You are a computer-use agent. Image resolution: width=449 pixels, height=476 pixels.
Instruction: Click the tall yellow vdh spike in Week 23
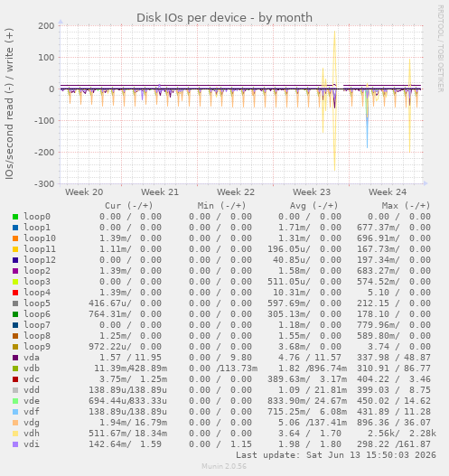tap(334, 100)
